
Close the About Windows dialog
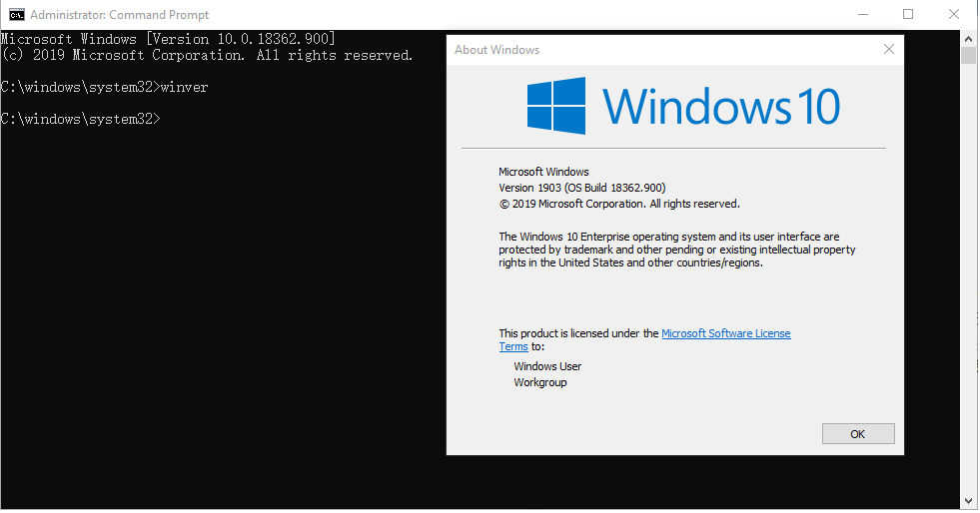tap(889, 49)
